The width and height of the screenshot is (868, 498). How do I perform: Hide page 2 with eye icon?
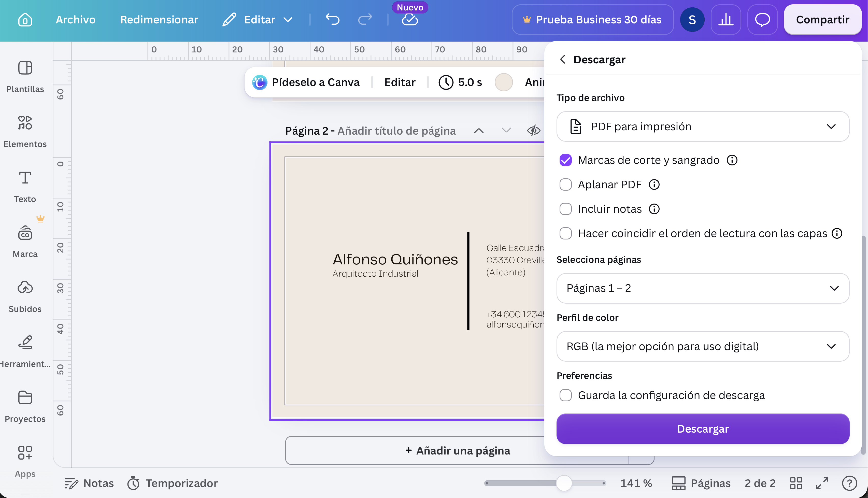(534, 131)
